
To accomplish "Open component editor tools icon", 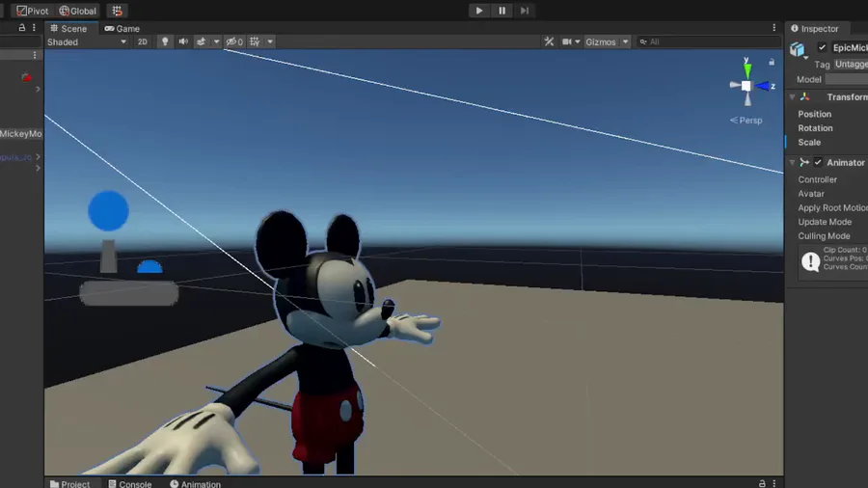I will [x=549, y=42].
